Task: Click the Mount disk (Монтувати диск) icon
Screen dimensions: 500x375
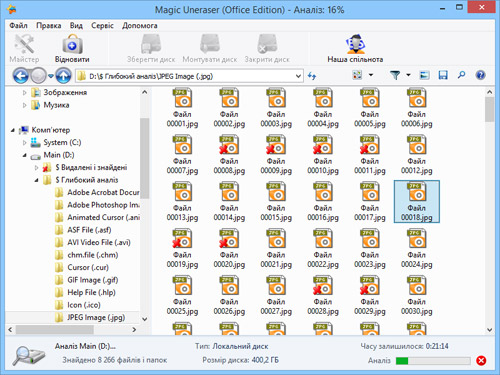Action: point(210,44)
